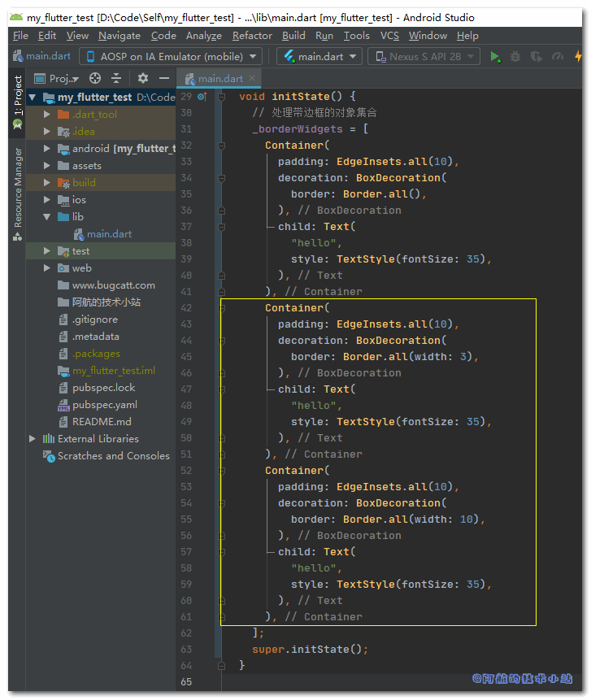Click the Collapse All icon in Project panel
Viewport: 591px width, 700px height.
pyautogui.click(x=116, y=78)
